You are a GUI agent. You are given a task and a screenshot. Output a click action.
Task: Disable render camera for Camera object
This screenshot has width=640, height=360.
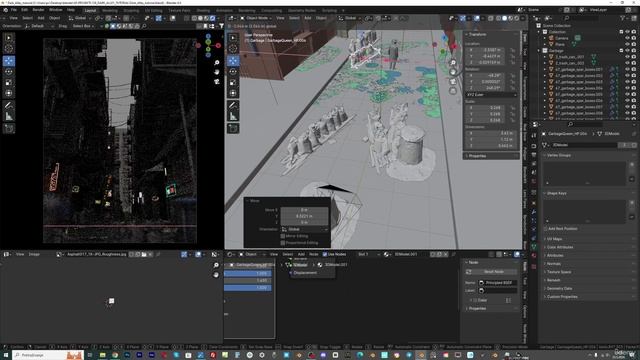(634, 38)
